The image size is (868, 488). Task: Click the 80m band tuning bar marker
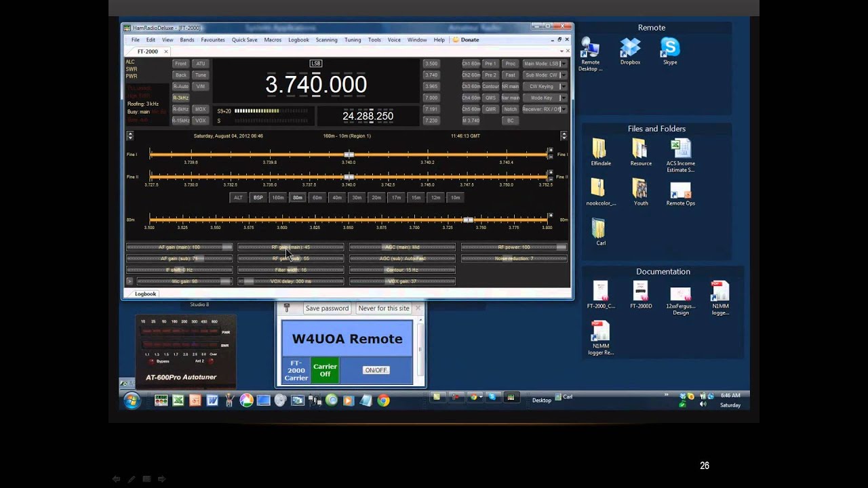468,220
